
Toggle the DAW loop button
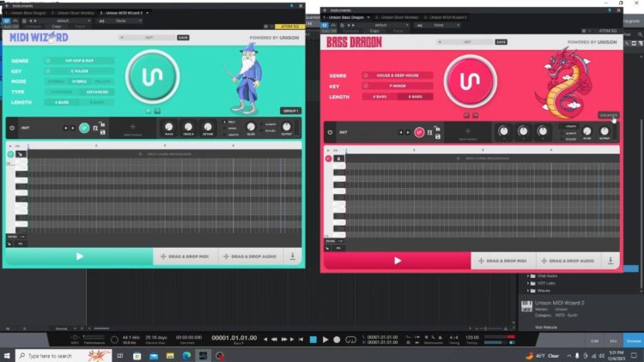pos(350,340)
